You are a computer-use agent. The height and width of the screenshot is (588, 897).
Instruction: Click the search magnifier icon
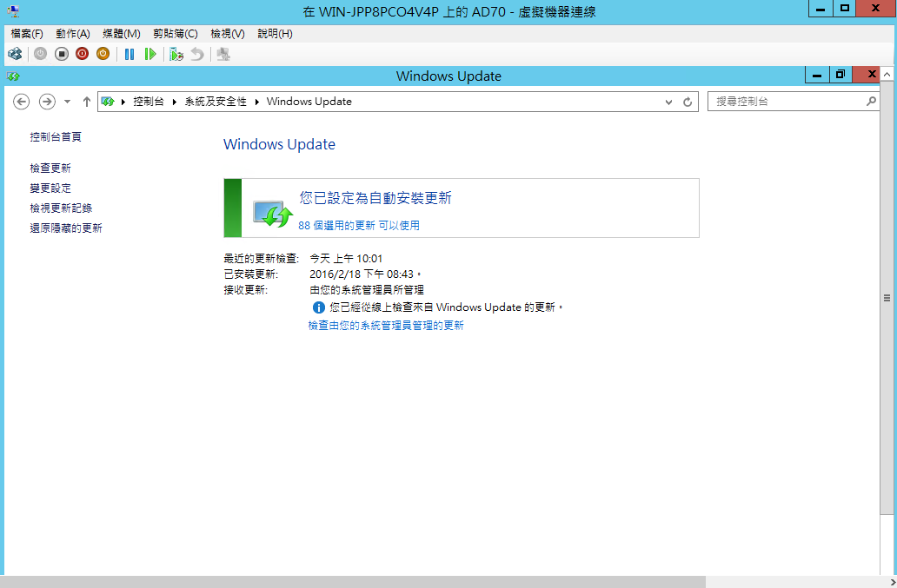click(x=871, y=101)
